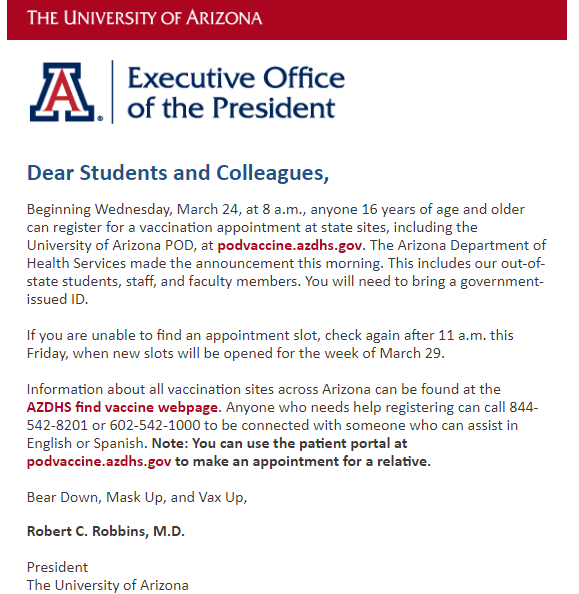Open podvaccine.azdhs.gov link in the bold note

point(99,461)
